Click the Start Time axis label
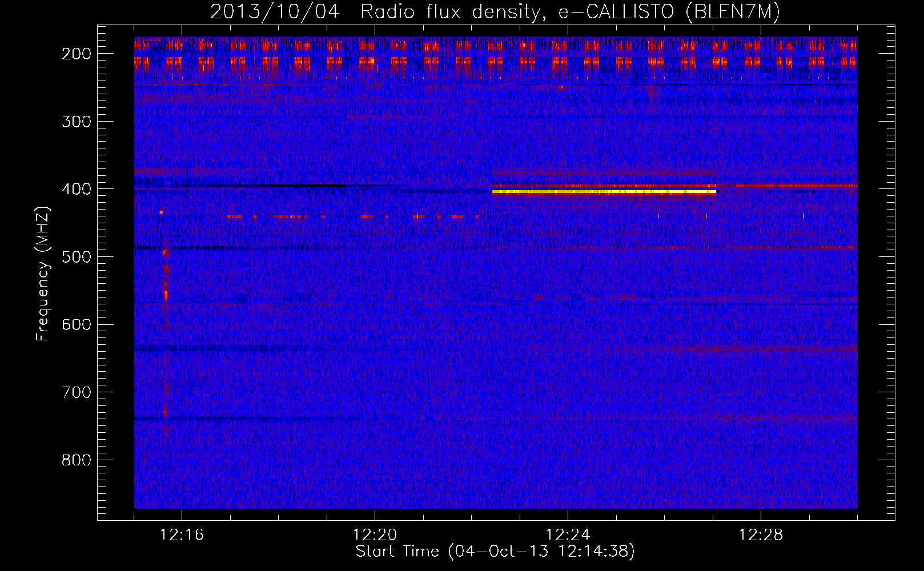The height and width of the screenshot is (571, 924). pyautogui.click(x=495, y=552)
